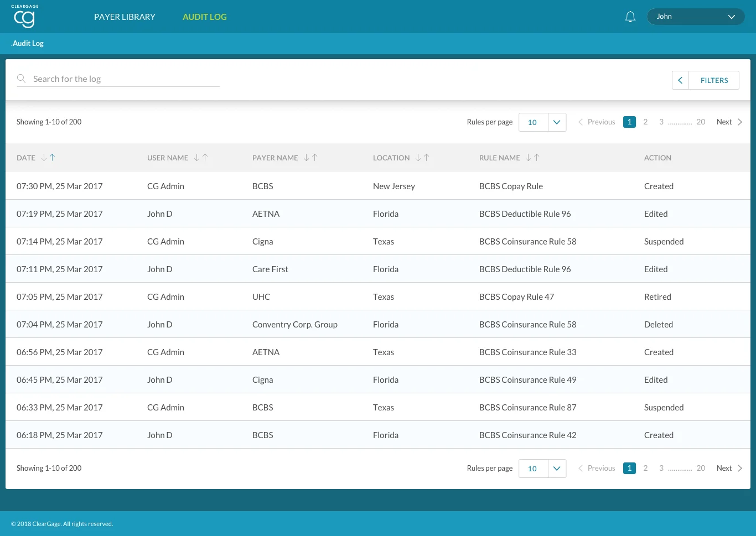Click the Conventry Corp. Group payer cell
The height and width of the screenshot is (536, 756).
[295, 324]
